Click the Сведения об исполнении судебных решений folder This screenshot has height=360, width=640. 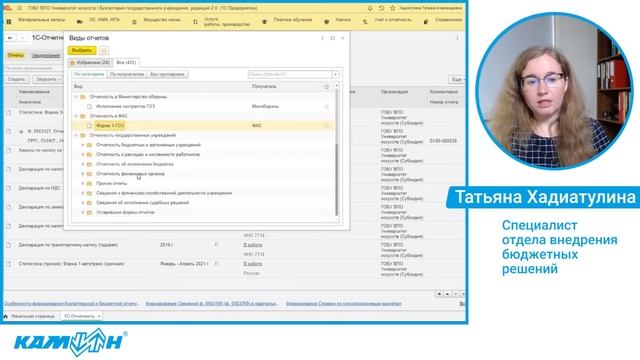142,202
